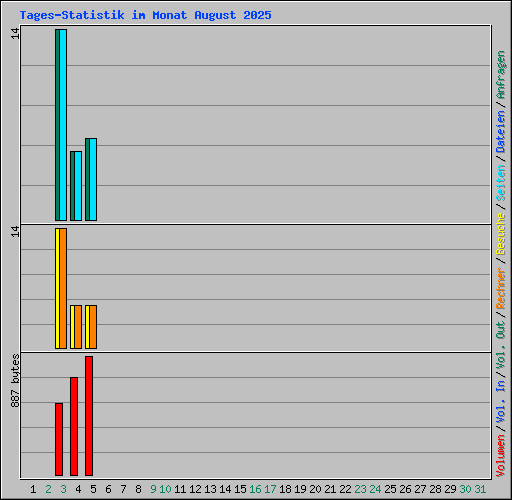This screenshot has width=512, height=500.
Task: Click the orange bar for day 4
Action: coord(78,327)
